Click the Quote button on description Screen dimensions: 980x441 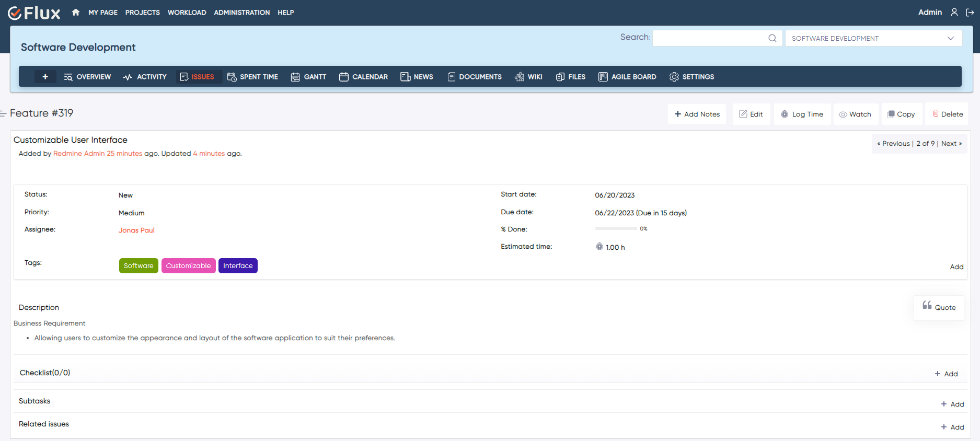tap(939, 307)
